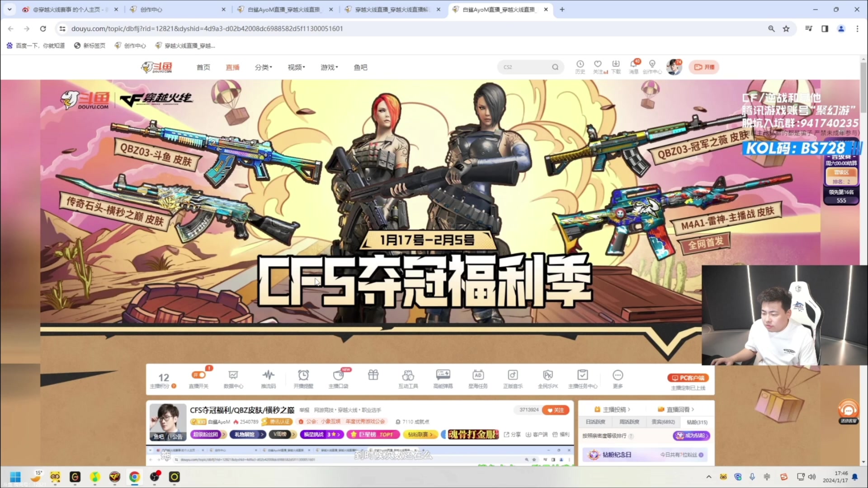Expand the 游戏 games dropdown

329,67
